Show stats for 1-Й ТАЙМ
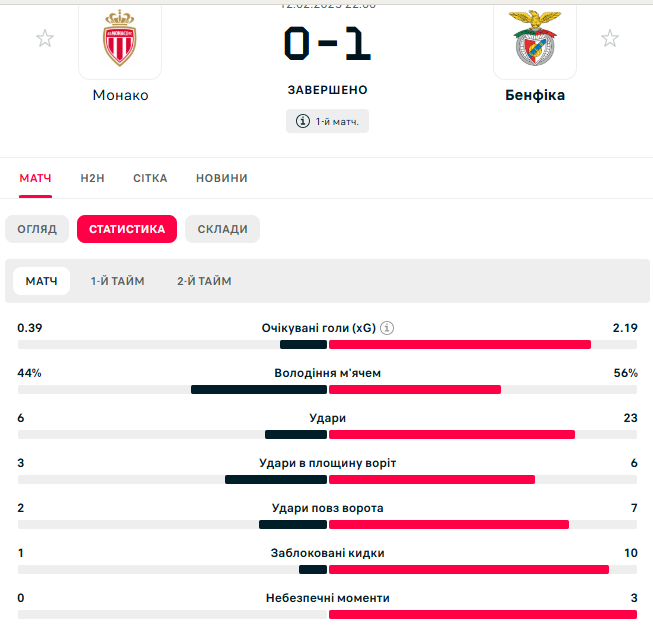This screenshot has width=653, height=632. point(118,281)
